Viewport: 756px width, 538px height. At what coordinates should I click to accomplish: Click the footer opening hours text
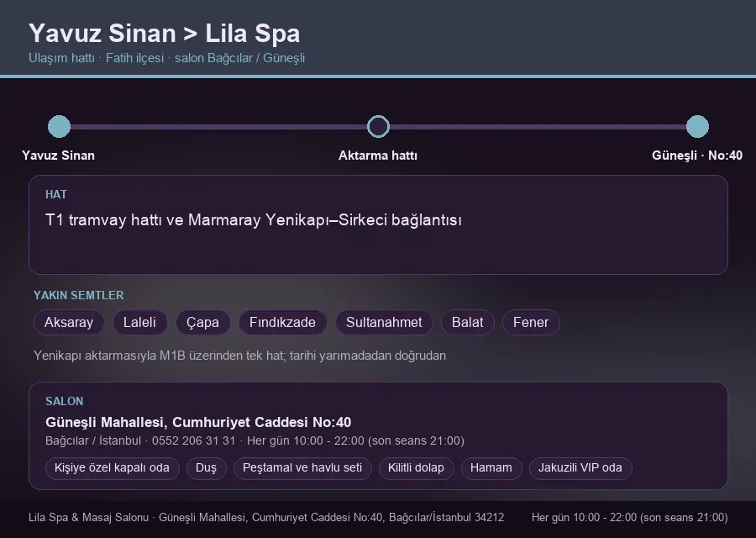(630, 517)
